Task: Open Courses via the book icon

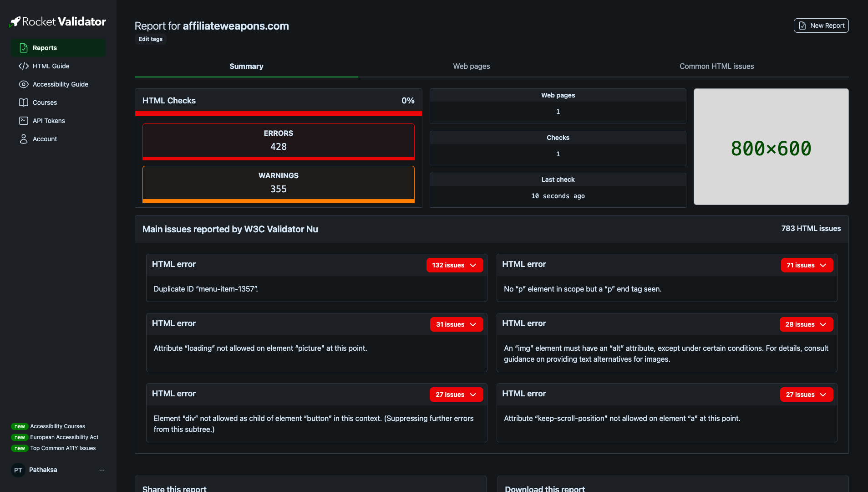Action: (23, 102)
